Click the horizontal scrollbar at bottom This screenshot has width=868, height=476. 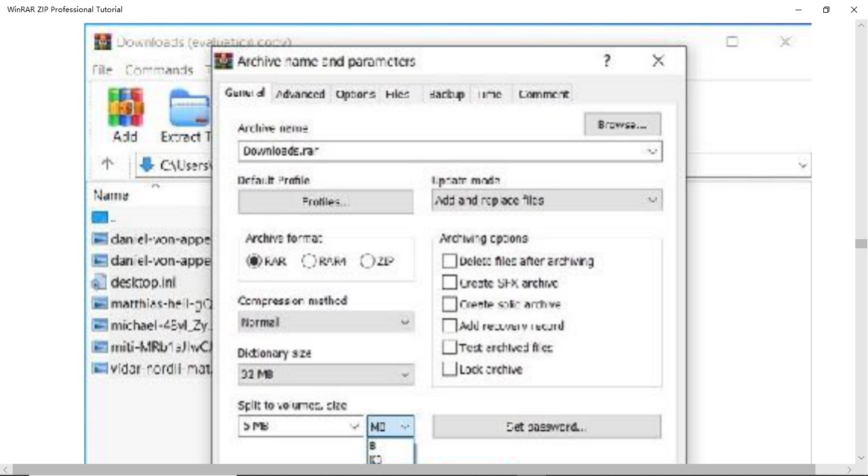tap(414, 469)
